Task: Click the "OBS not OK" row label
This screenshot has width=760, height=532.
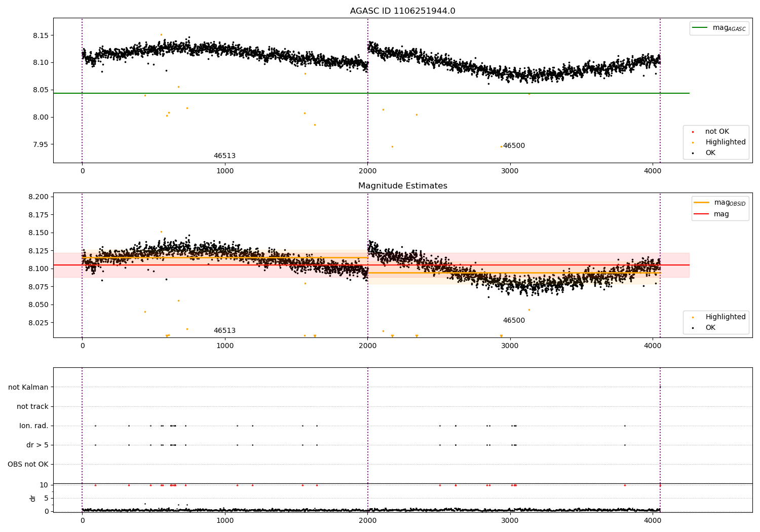Action: (x=28, y=464)
